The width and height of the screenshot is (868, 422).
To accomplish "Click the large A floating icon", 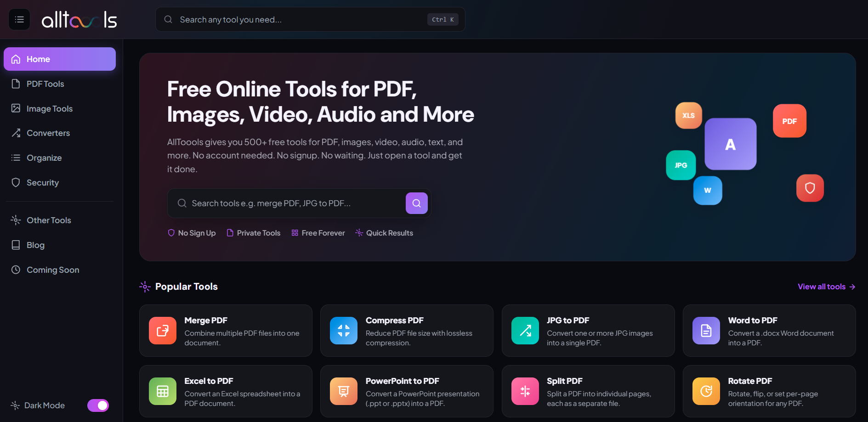I will point(731,144).
